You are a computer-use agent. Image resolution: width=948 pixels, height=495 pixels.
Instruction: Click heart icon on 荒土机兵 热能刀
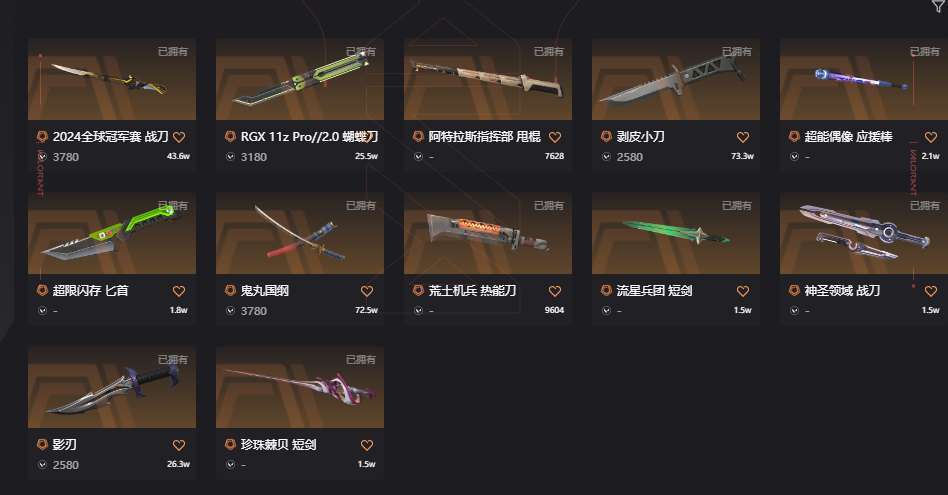555,291
